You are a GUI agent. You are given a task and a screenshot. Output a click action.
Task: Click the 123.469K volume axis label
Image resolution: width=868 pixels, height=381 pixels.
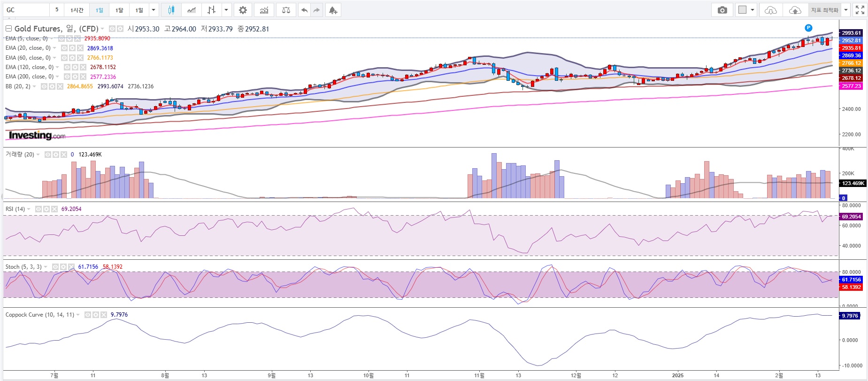coord(853,183)
